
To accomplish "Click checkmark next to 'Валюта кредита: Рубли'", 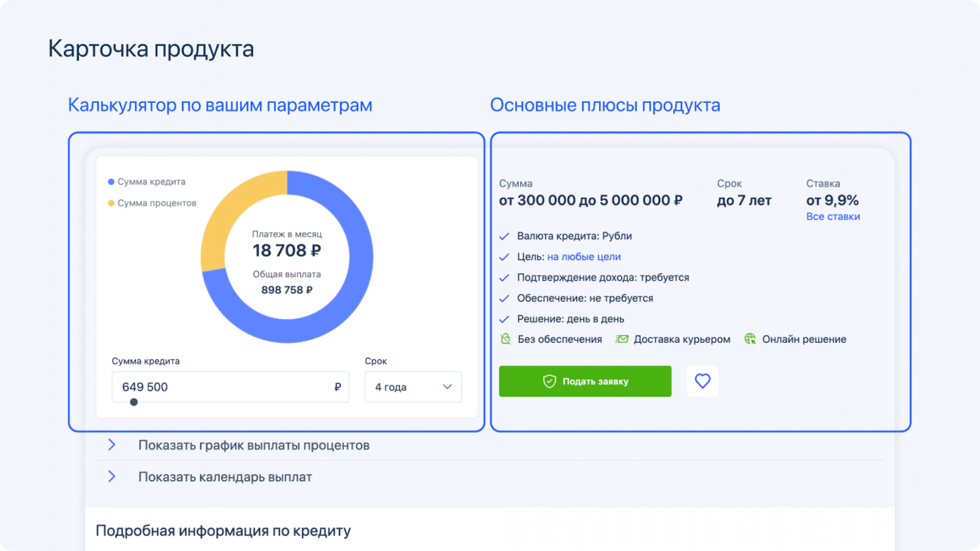I will click(504, 236).
